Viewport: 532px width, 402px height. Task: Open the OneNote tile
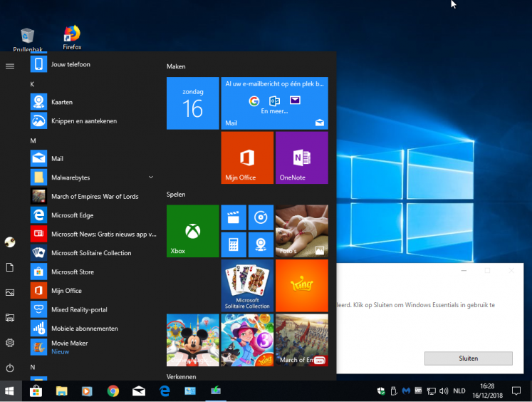pos(301,158)
